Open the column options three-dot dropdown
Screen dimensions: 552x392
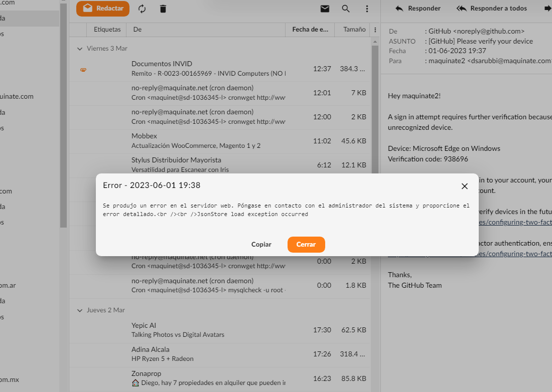point(375,30)
